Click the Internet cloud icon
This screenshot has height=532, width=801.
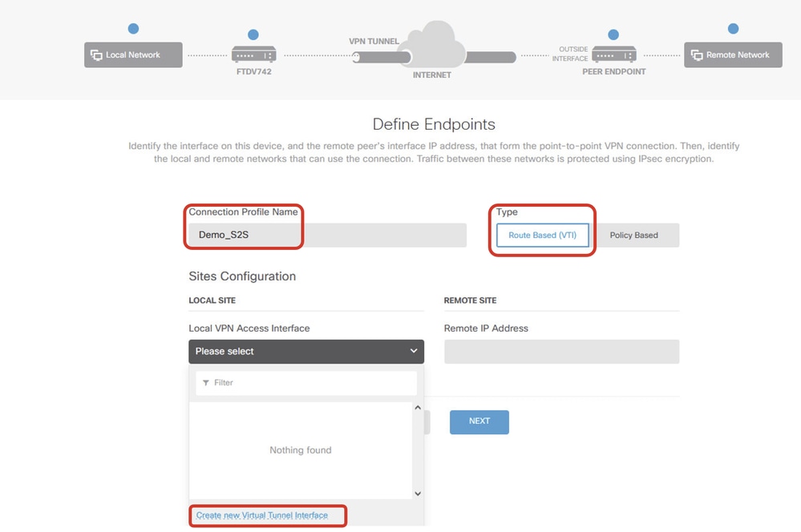coord(433,45)
